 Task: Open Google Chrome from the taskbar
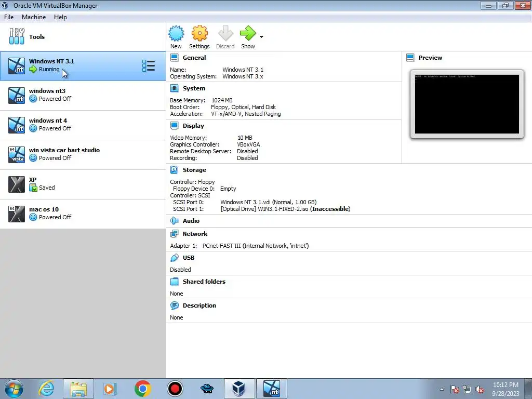point(142,389)
